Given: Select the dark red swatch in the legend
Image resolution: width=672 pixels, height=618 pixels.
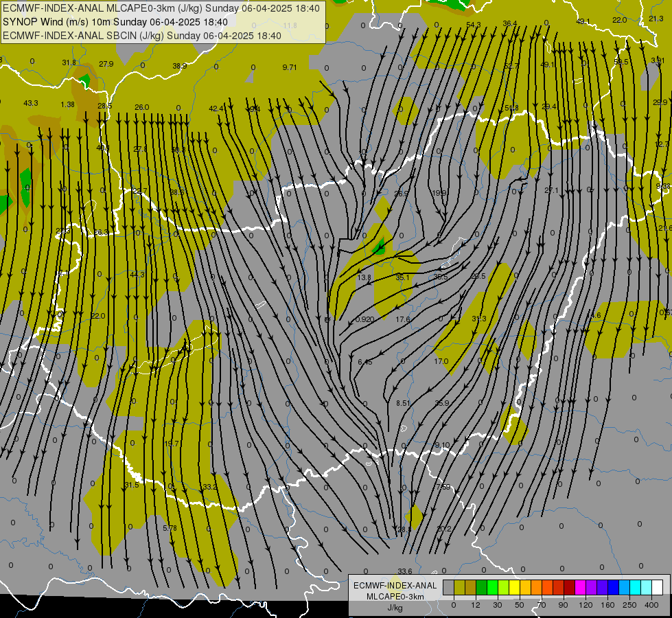Looking at the screenshot, I should tap(570, 587).
